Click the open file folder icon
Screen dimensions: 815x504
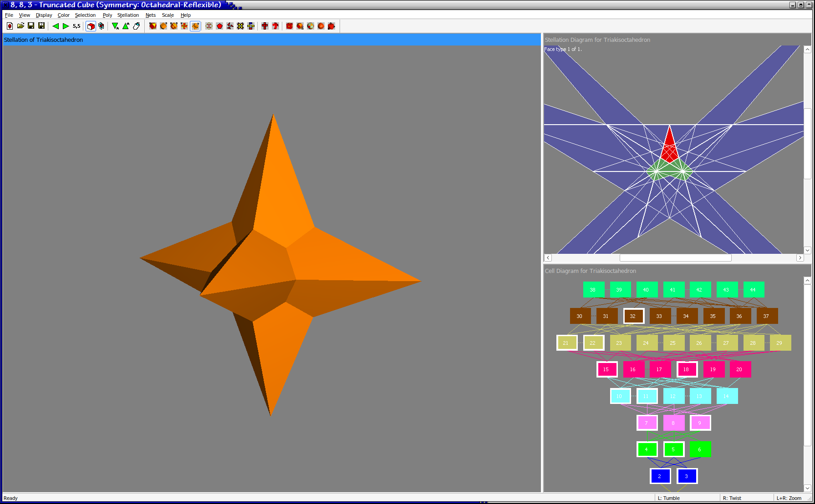20,26
